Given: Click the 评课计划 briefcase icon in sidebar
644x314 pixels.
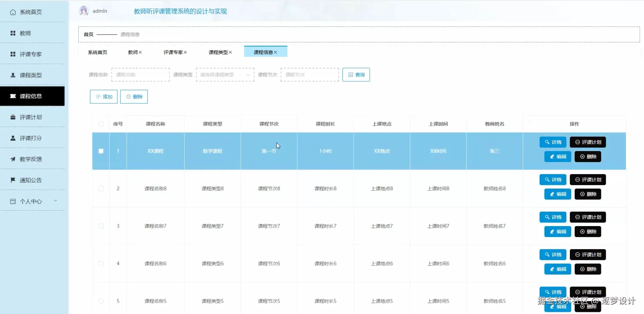Looking at the screenshot, I should pyautogui.click(x=13, y=117).
